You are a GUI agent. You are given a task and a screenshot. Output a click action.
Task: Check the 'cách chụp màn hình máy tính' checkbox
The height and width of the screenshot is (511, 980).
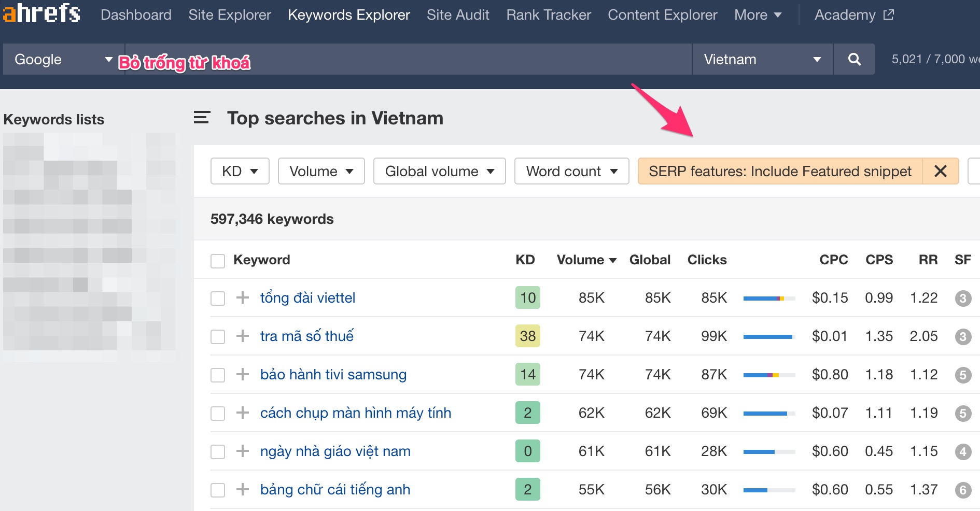point(218,414)
